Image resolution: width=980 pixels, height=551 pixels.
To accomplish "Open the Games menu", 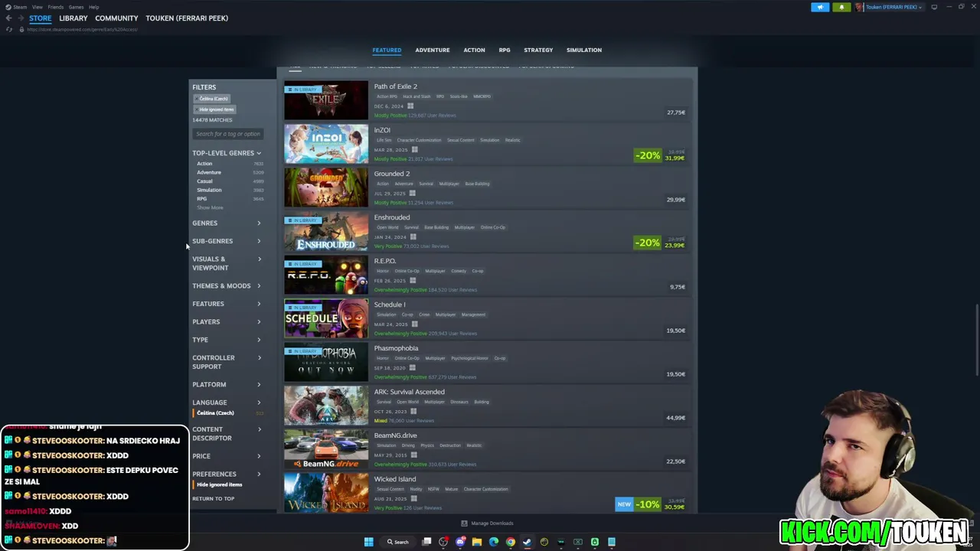I will [76, 7].
